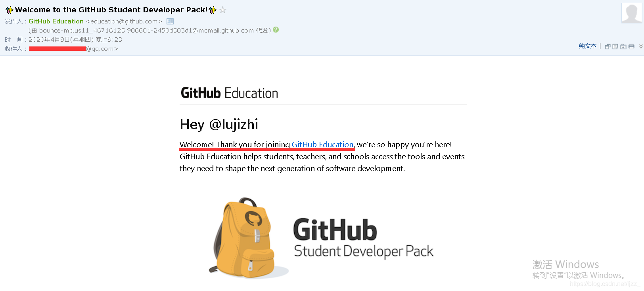644x291 pixels.
Task: Click the add note icon
Action: [x=615, y=46]
